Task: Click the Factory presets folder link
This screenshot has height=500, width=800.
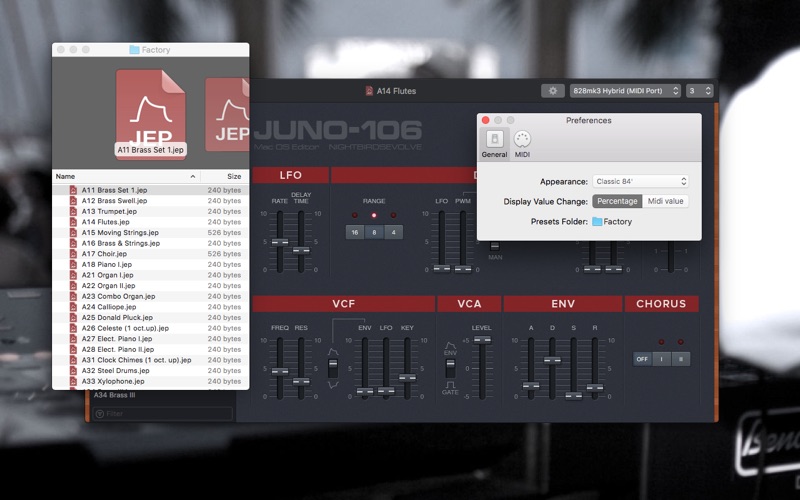Action: [x=612, y=221]
